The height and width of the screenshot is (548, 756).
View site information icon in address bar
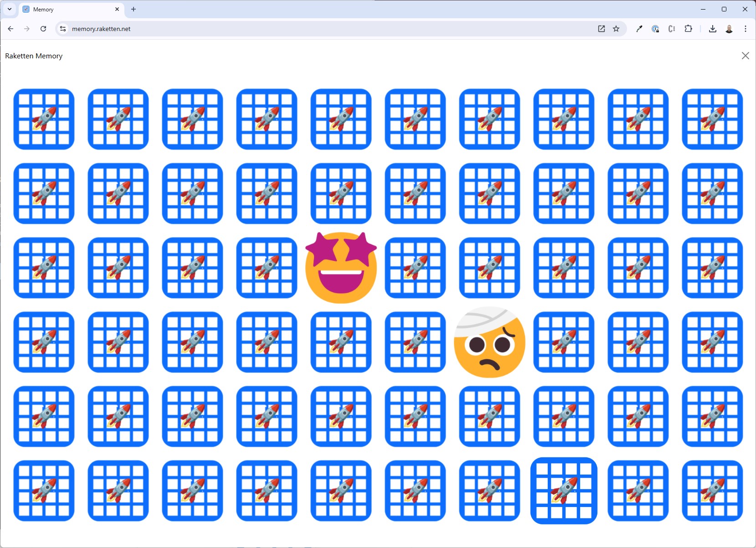63,29
